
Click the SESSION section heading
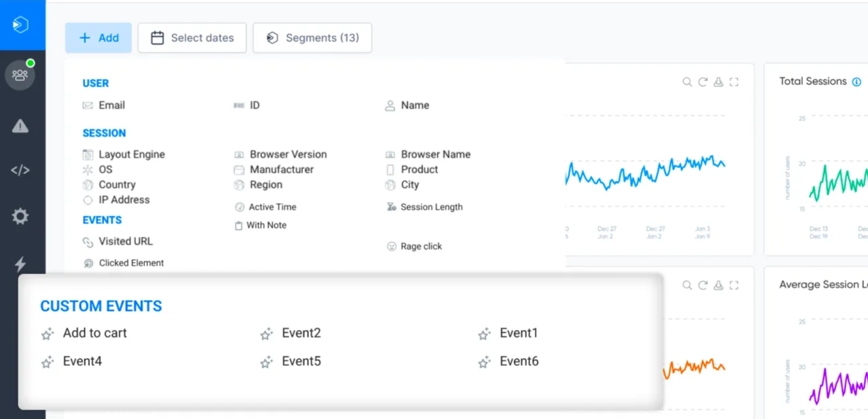point(104,133)
